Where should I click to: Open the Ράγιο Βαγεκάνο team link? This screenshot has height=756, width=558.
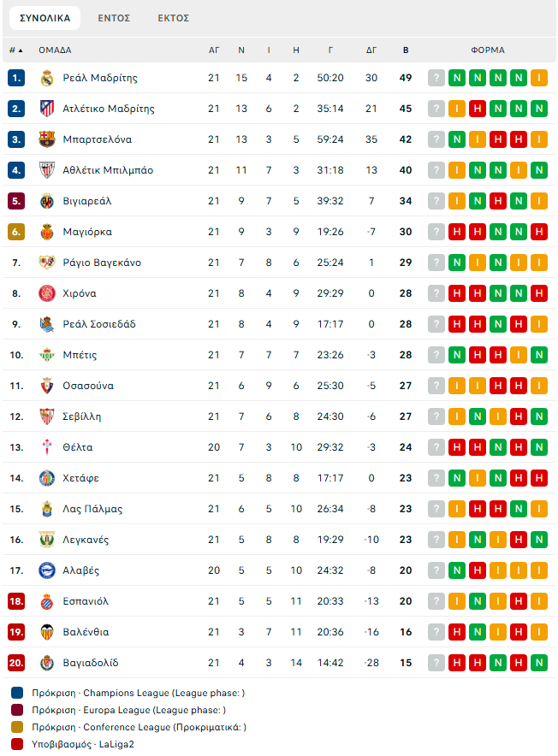[x=102, y=263]
